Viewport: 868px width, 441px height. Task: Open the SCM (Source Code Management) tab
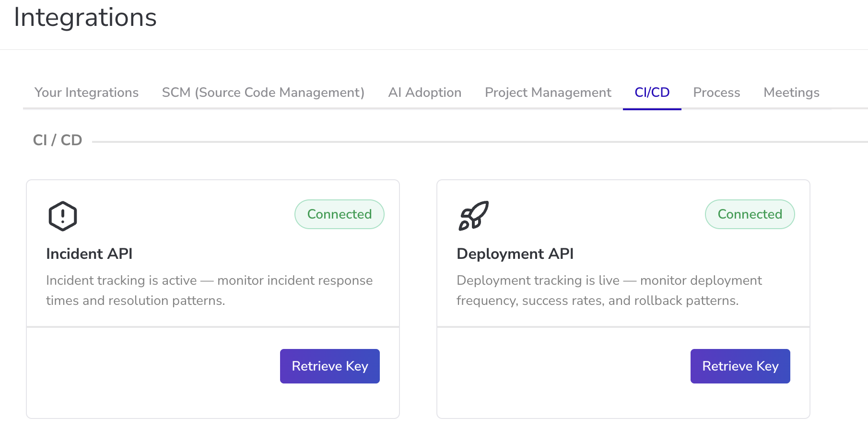(263, 93)
